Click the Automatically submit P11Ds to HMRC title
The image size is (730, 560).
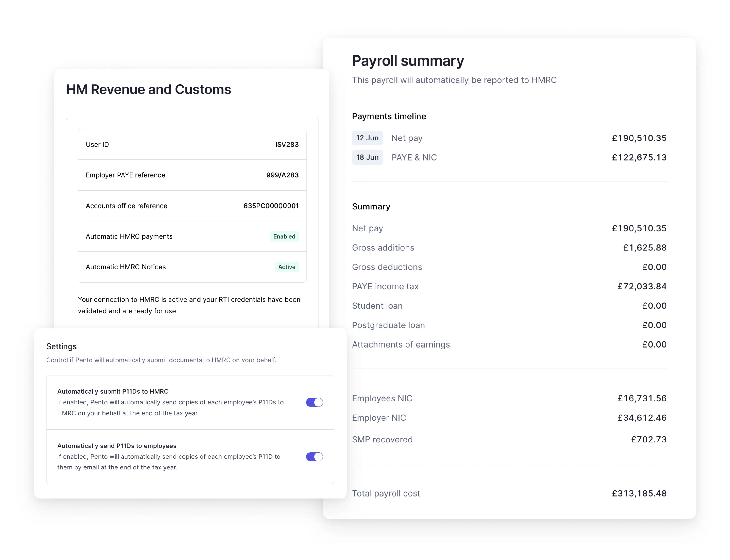[113, 391]
